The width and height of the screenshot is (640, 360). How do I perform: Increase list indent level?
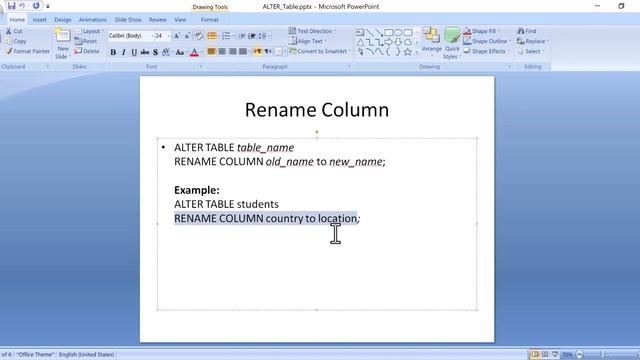[x=252, y=36]
